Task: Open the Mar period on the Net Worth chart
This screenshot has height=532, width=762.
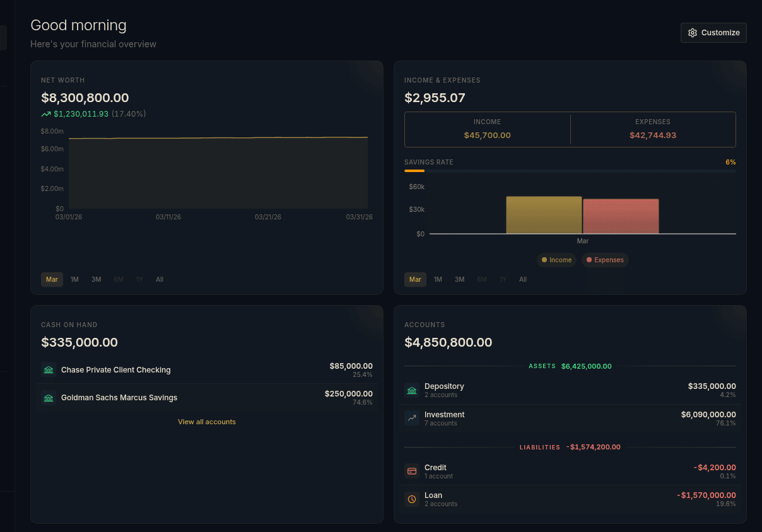Action: (52, 279)
